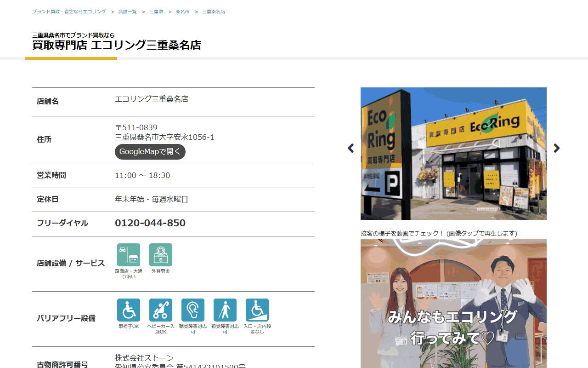Click the address 三重県桑名市大字安永1056-1

164,137
